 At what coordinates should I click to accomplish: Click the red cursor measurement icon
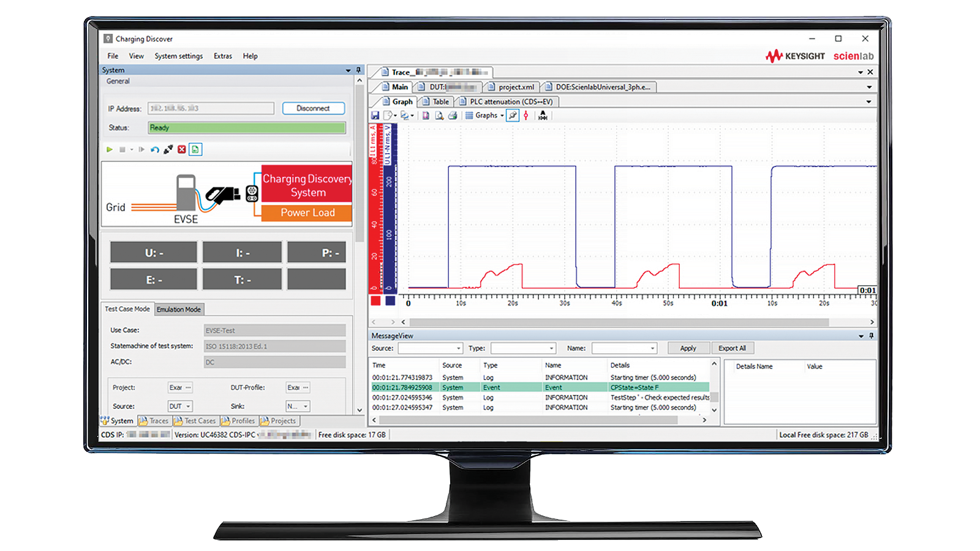pyautogui.click(x=527, y=116)
